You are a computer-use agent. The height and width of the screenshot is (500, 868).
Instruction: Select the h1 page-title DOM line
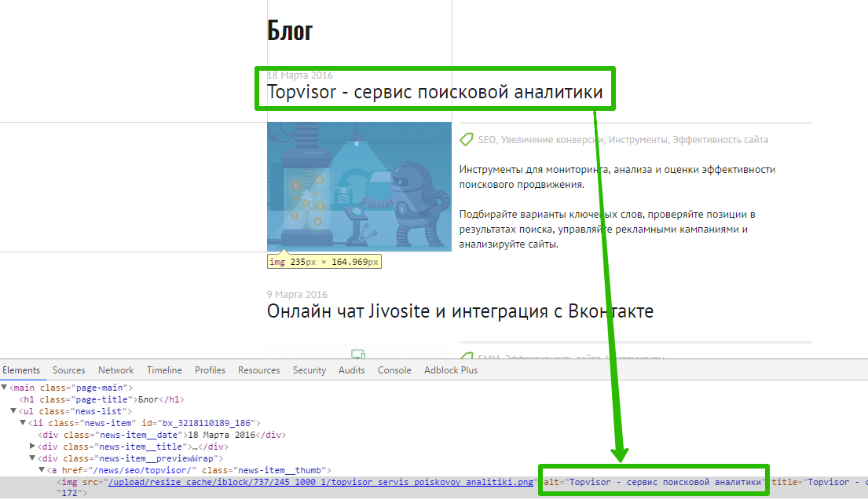tap(102, 399)
